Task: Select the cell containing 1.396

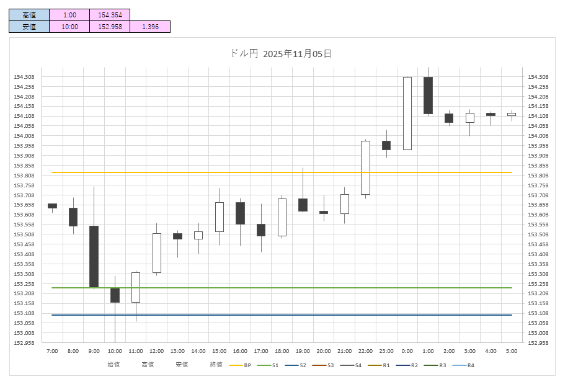Action: point(150,27)
